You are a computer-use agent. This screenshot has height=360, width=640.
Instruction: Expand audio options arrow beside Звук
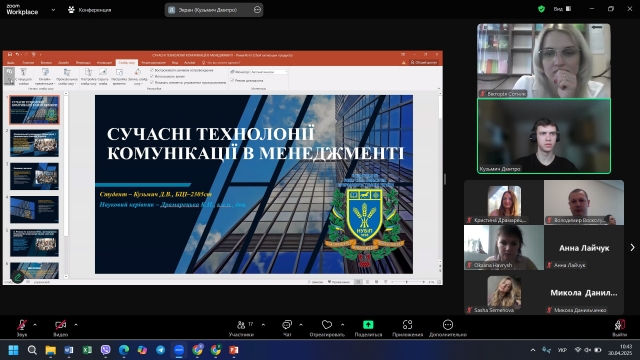click(x=35, y=325)
